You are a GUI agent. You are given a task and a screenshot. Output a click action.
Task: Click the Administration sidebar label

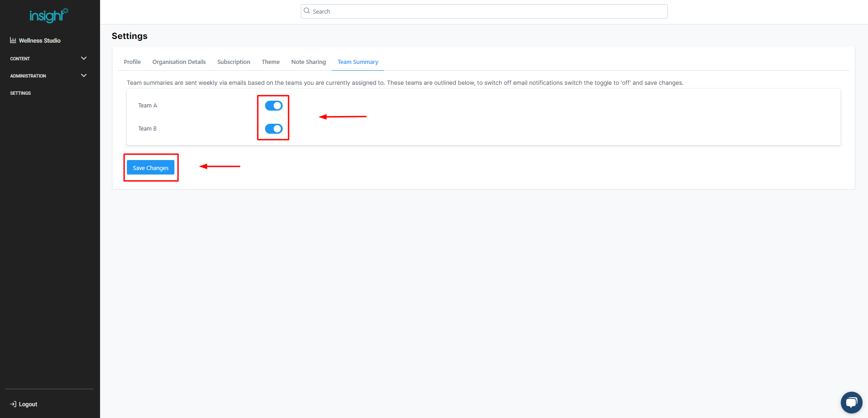click(x=28, y=76)
